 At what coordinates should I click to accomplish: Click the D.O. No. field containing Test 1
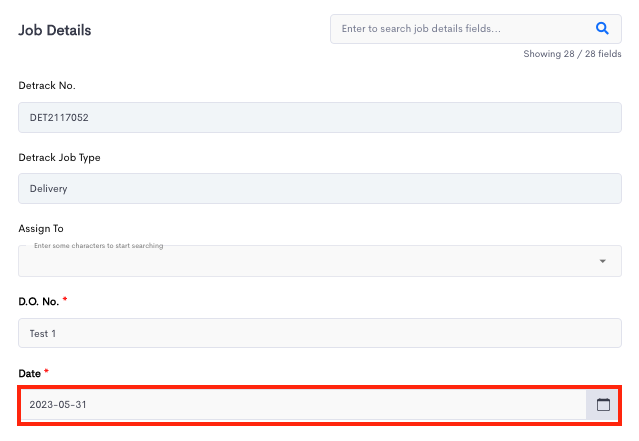tap(320, 333)
